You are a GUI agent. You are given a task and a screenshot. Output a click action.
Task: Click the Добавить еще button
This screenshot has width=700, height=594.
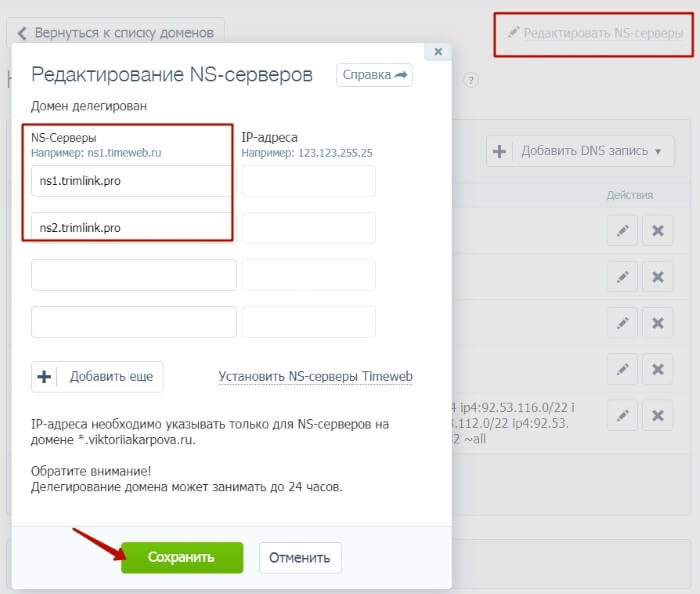[x=97, y=377]
